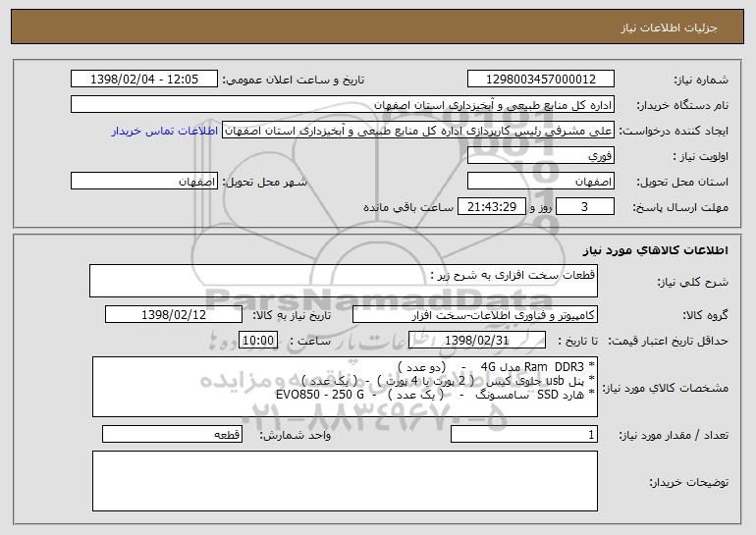This screenshot has height=535, width=756.
Task: Click the remaining time field 21:43:29
Action: point(491,207)
